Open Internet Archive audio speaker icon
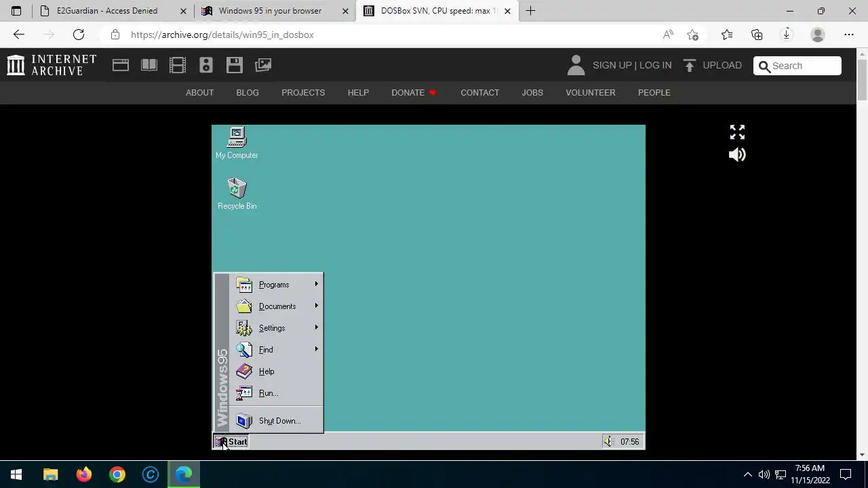 click(x=206, y=65)
